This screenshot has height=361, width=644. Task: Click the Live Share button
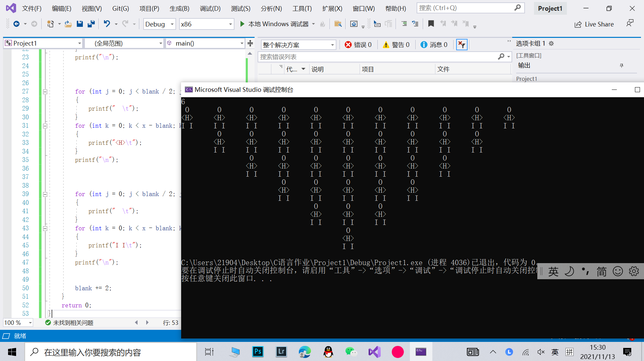point(594,24)
